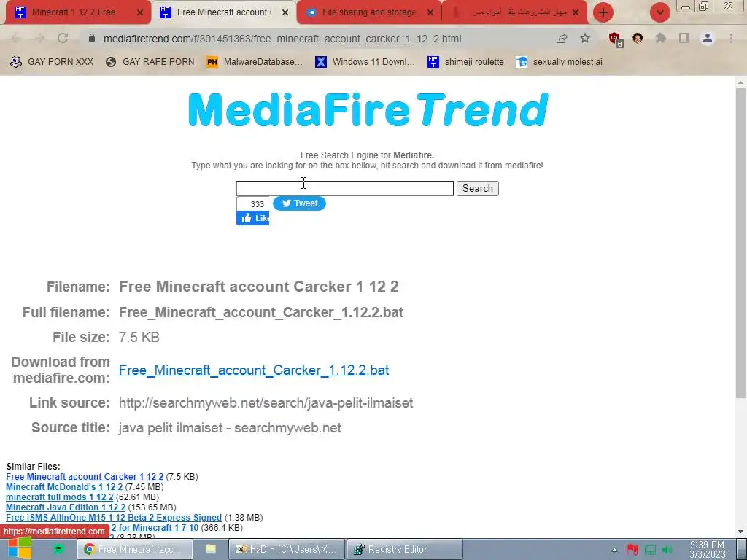747x560 pixels.
Task: Open a new tab with the plus button
Action: (x=603, y=12)
